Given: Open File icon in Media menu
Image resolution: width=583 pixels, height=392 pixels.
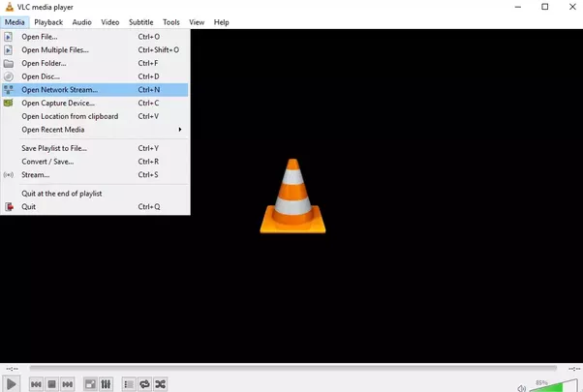Looking at the screenshot, I should 8,37.
